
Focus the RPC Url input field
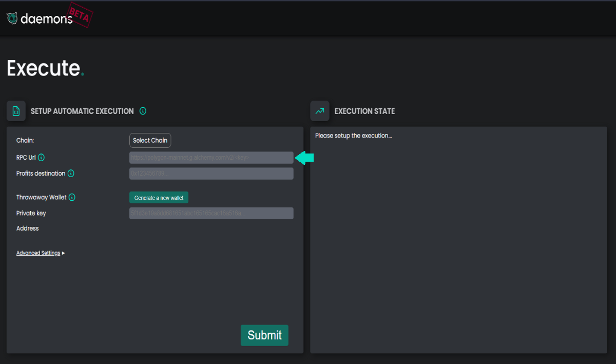[x=211, y=158]
